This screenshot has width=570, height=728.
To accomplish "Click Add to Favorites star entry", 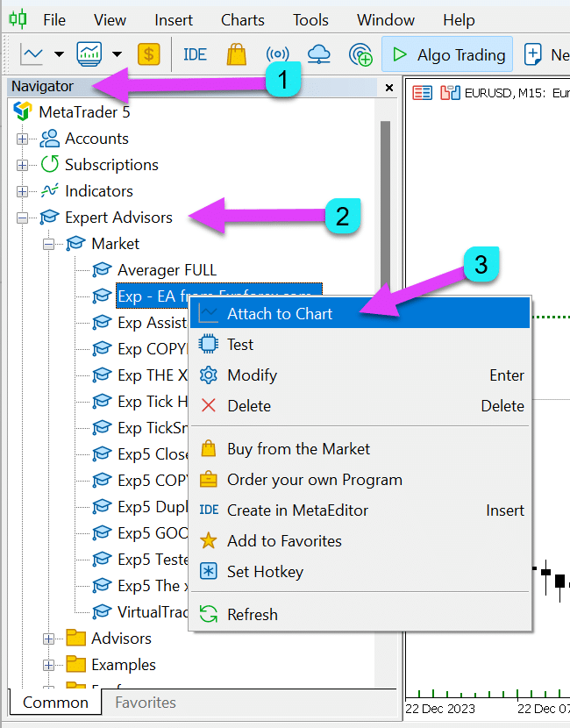I will (x=284, y=541).
